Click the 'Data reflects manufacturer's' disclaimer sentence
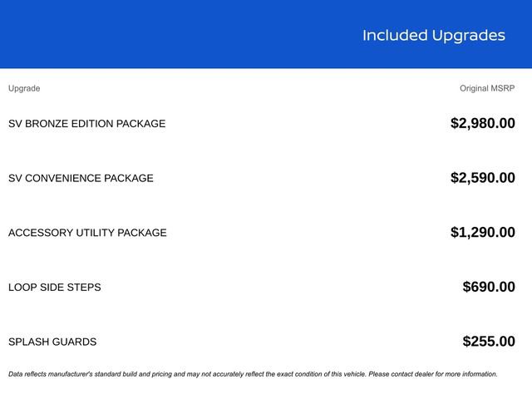Image resolution: width=532 pixels, height=399 pixels. (166, 374)
